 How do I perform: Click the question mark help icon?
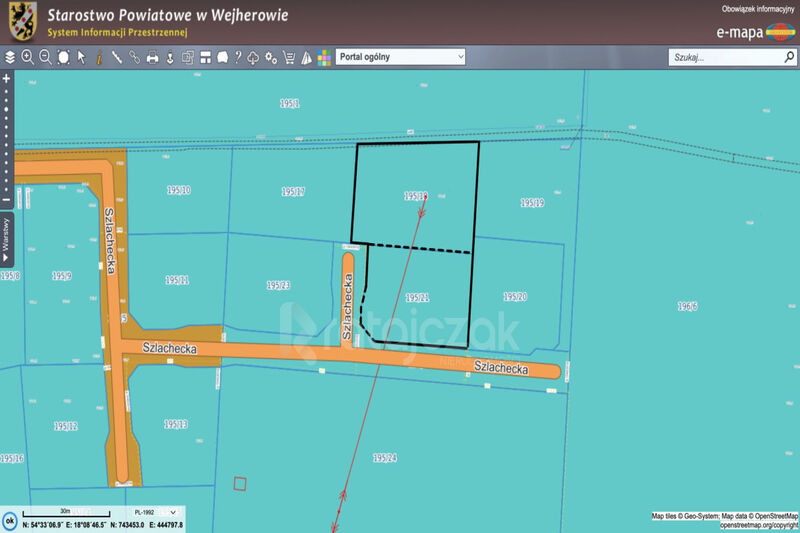coord(238,57)
